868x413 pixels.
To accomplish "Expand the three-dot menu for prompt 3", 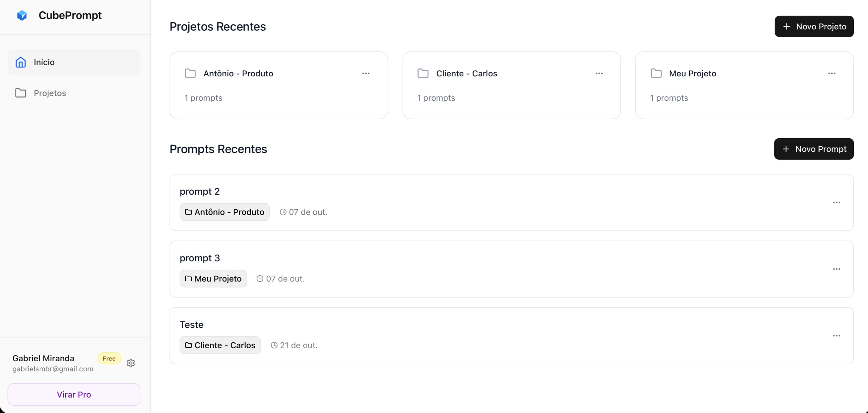I will coord(836,269).
